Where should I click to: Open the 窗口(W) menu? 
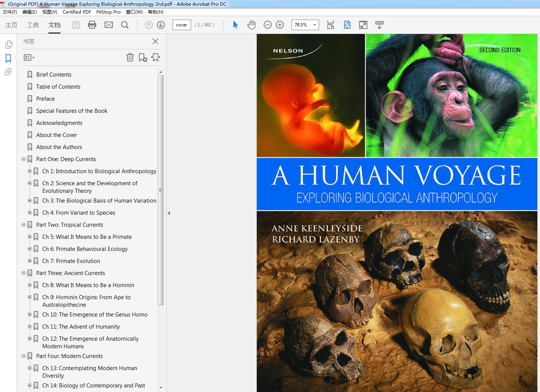tap(134, 12)
